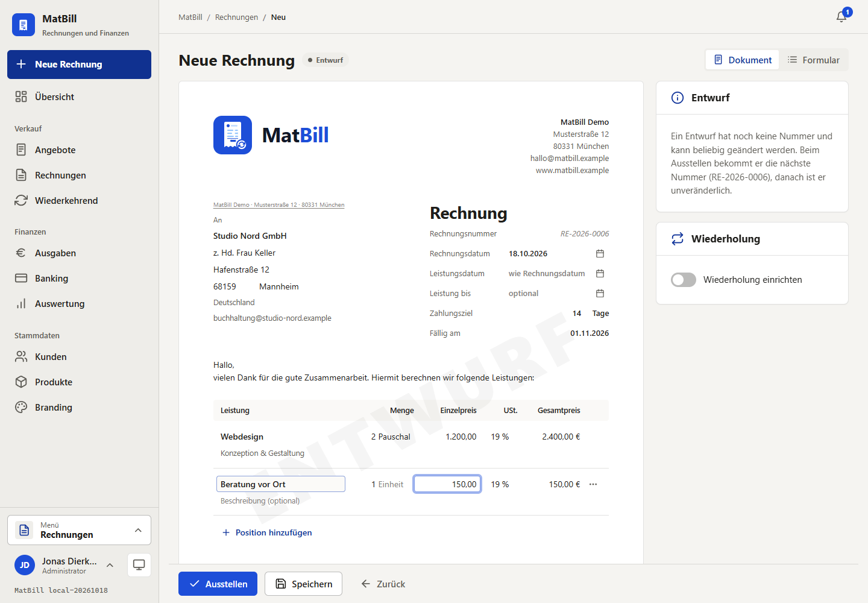Click Position hinzufügen
This screenshot has height=603, width=868.
pyautogui.click(x=267, y=532)
